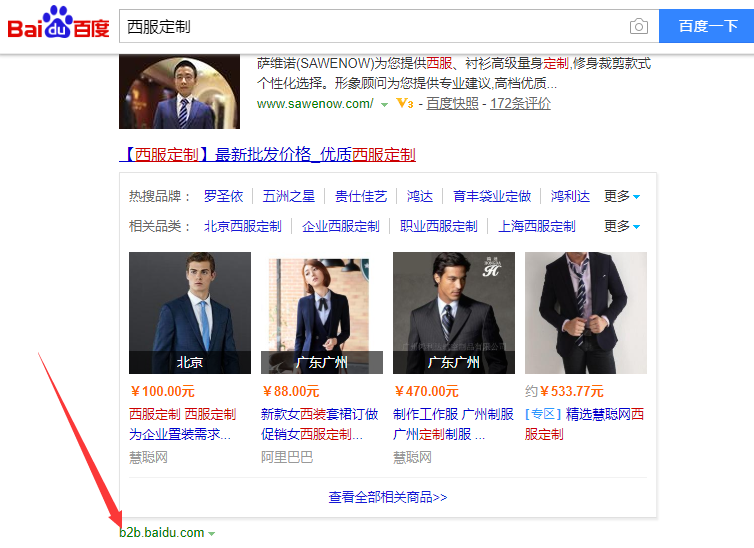Image resolution: width=754 pixels, height=548 pixels.
Task: Open www.sawenow.com link
Action: point(314,103)
